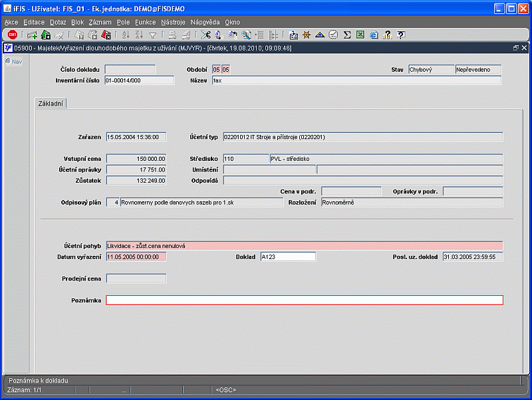This screenshot has width=532, height=400.
Task: Open the Dotaz menu
Action: (x=58, y=22)
